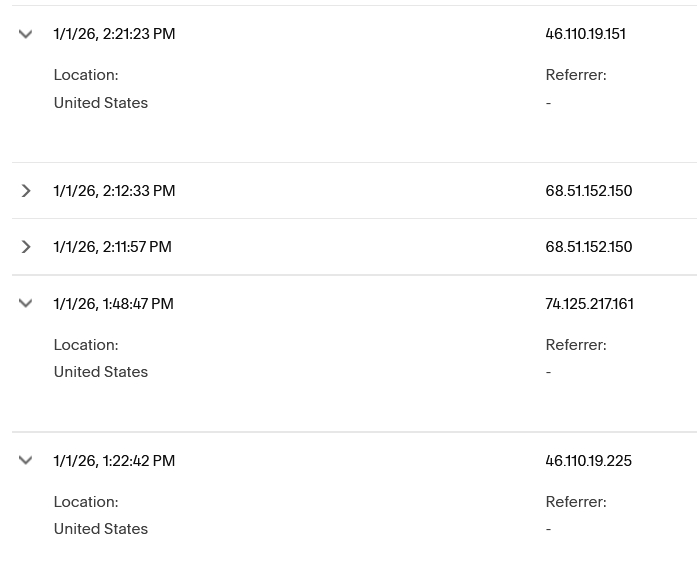Image resolution: width=697 pixels, height=581 pixels.
Task: Collapse the 1:48:47 PM log entry
Action: tap(26, 304)
